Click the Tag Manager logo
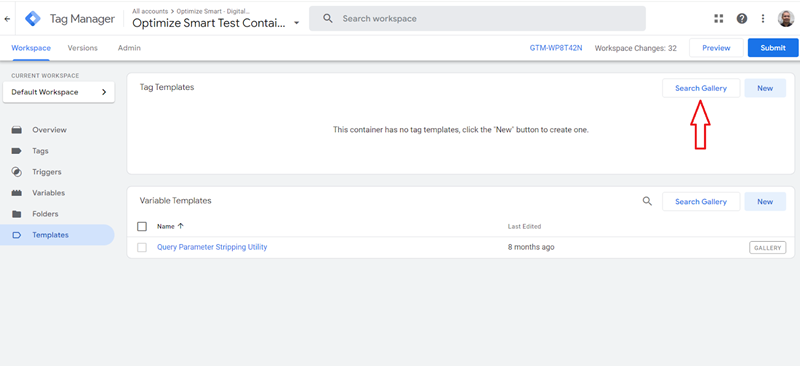 point(33,19)
